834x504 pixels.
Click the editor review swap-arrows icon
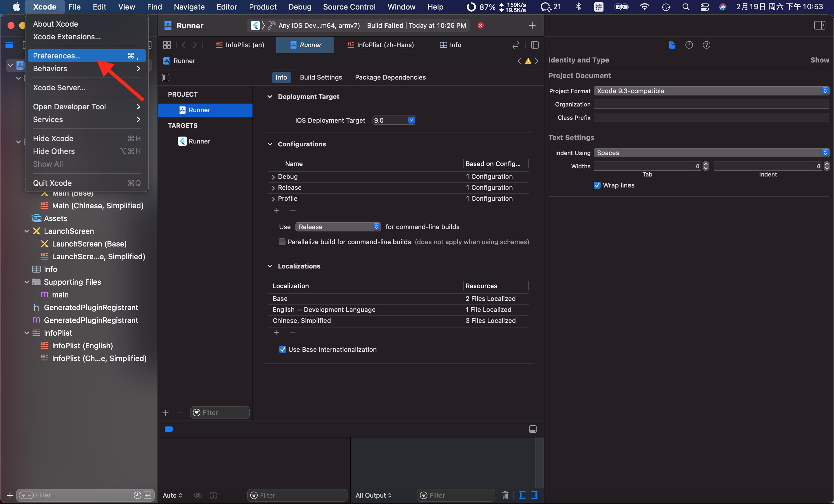tap(515, 45)
